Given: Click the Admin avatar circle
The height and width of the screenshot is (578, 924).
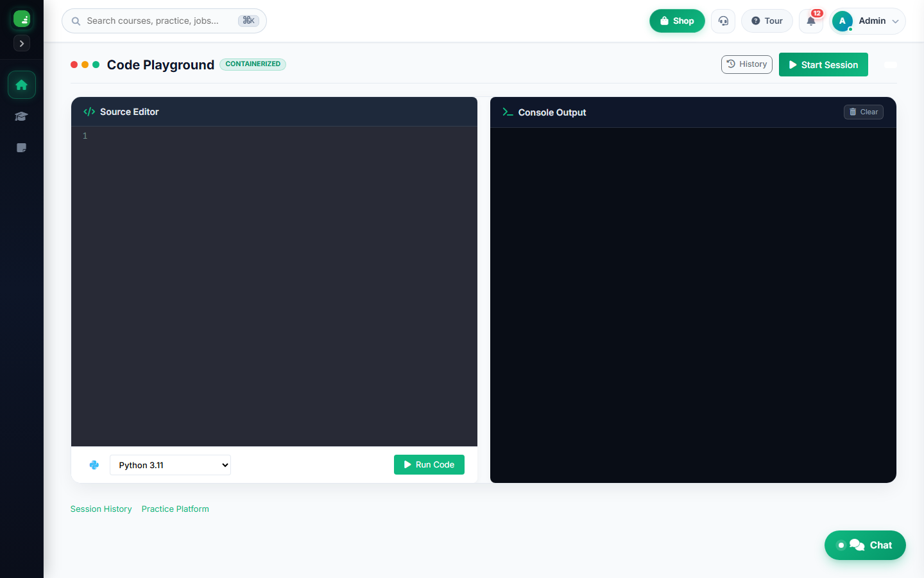Looking at the screenshot, I should pyautogui.click(x=843, y=21).
